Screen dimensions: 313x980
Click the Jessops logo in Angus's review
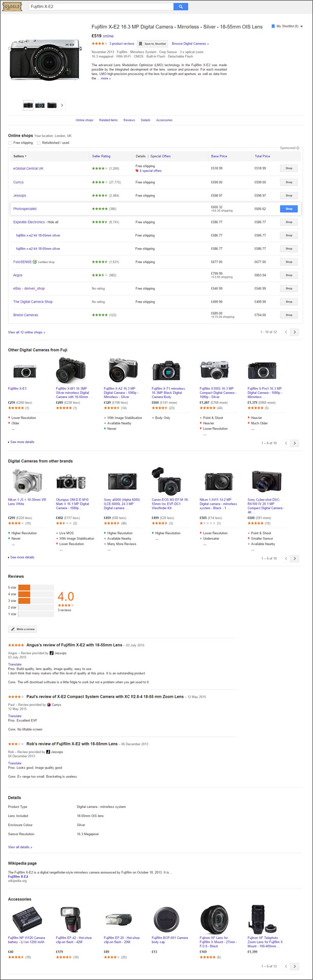coord(51,653)
